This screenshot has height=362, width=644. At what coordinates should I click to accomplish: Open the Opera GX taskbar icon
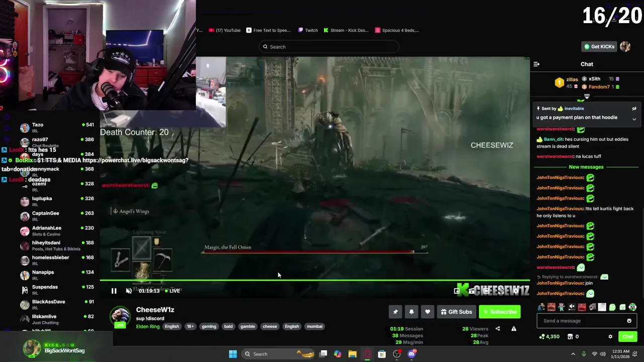click(367, 354)
